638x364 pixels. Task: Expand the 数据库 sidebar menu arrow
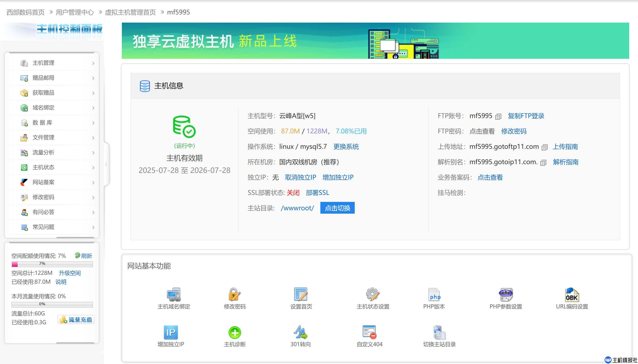(x=93, y=123)
